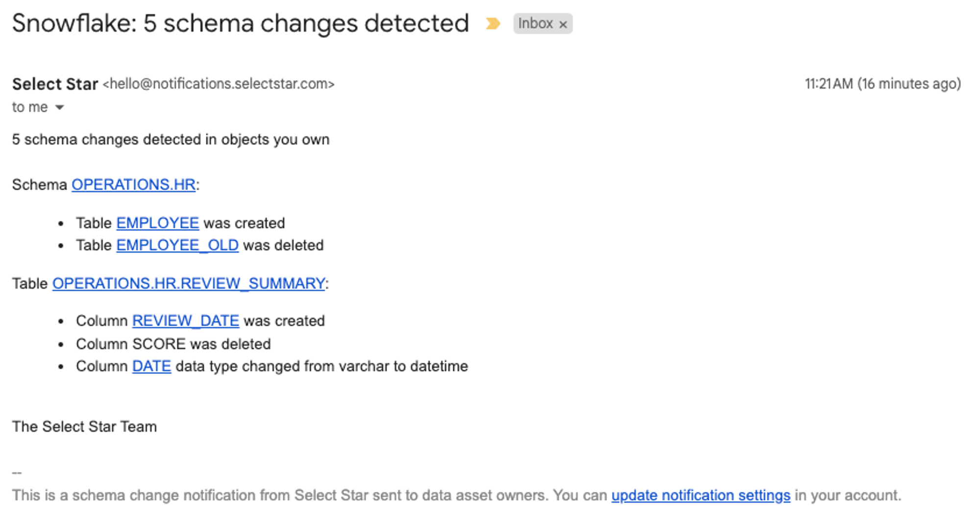Remove the Inbox label with its x
980x520 pixels.
[563, 24]
